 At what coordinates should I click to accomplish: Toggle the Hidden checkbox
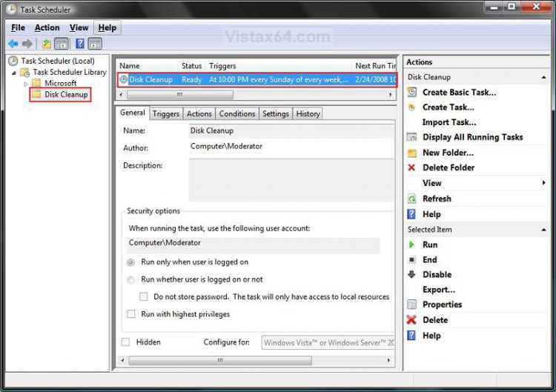pos(125,342)
